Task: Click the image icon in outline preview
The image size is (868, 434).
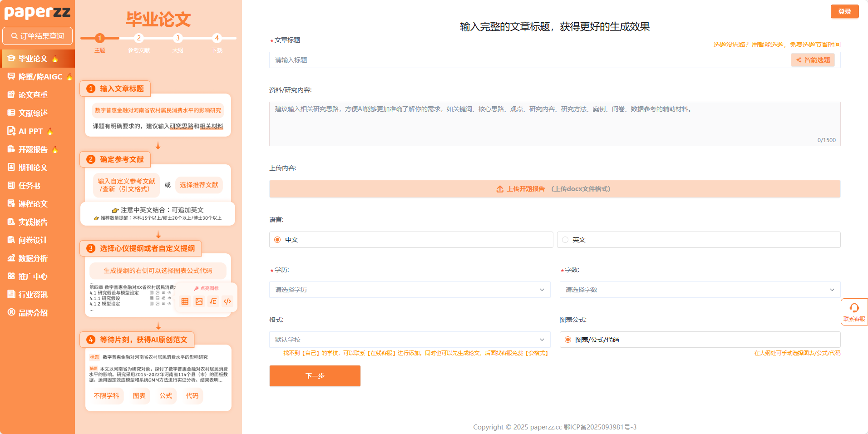Action: [x=199, y=301]
